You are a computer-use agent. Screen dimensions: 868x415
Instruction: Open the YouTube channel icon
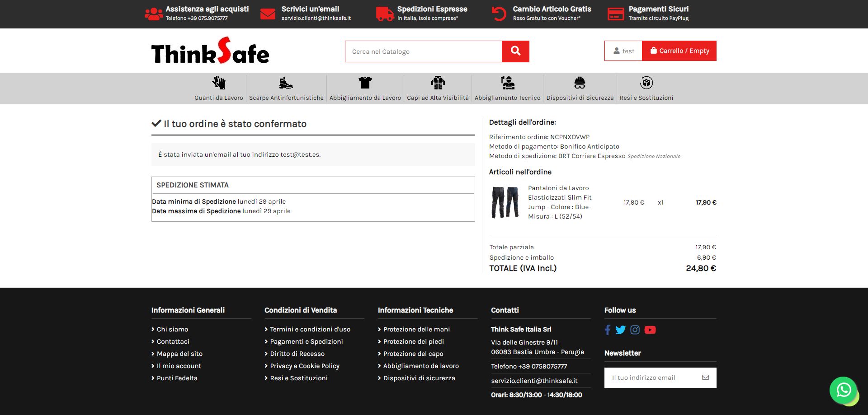(x=650, y=330)
